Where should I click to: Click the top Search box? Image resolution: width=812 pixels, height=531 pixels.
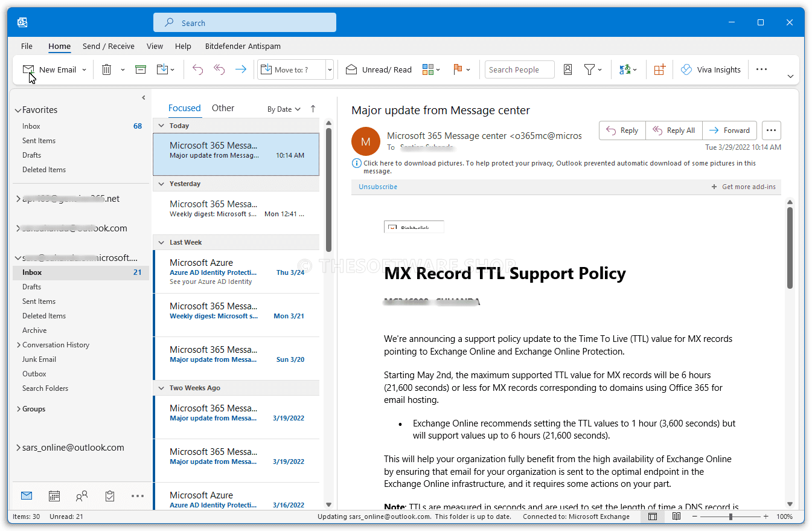point(245,23)
